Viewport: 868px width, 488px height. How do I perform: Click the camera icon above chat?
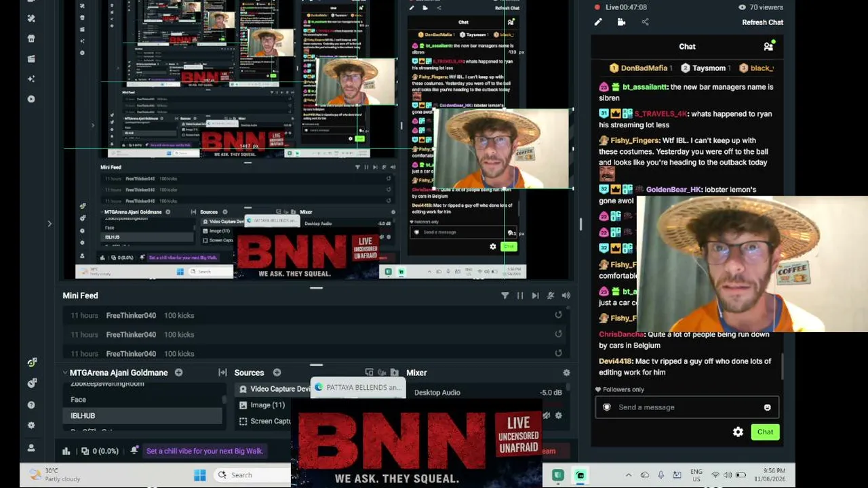click(x=621, y=22)
